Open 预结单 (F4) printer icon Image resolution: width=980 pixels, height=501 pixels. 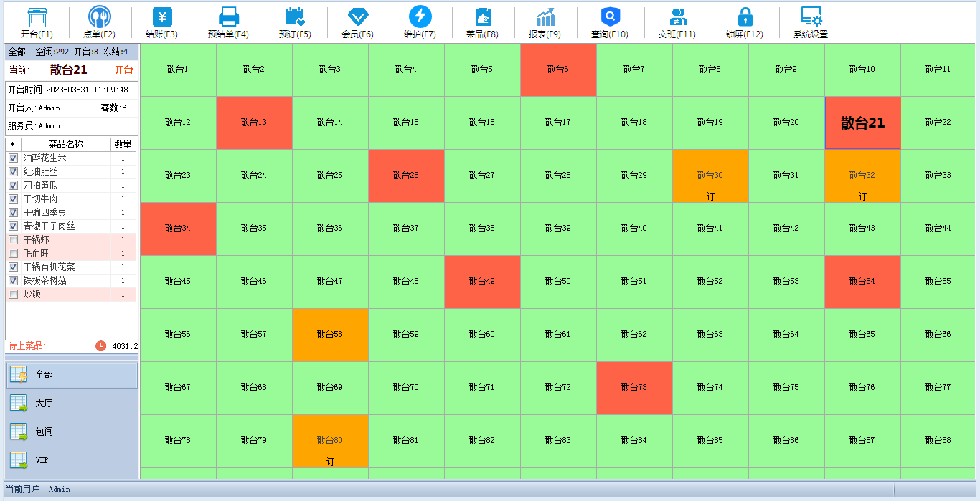pyautogui.click(x=228, y=17)
